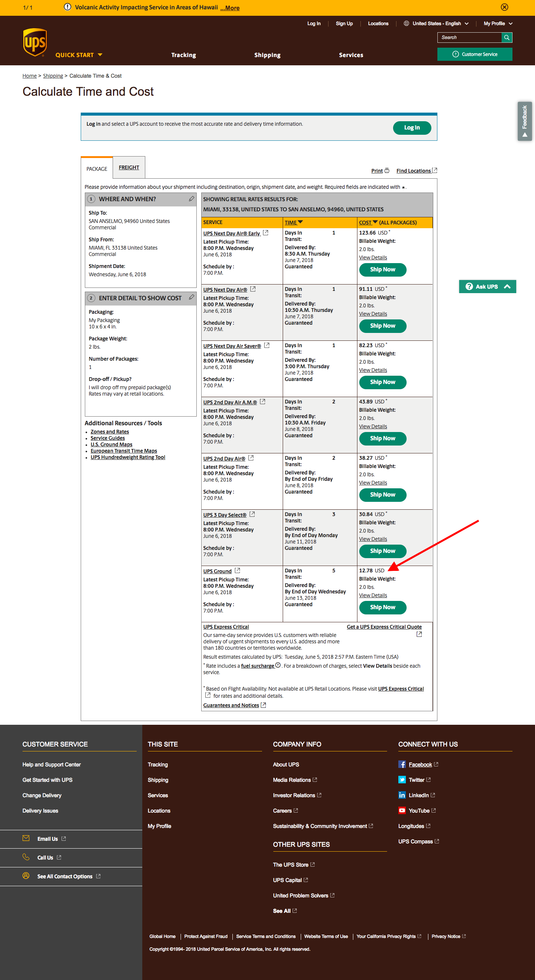
Task: Open the Tracking menu
Action: pyautogui.click(x=184, y=55)
